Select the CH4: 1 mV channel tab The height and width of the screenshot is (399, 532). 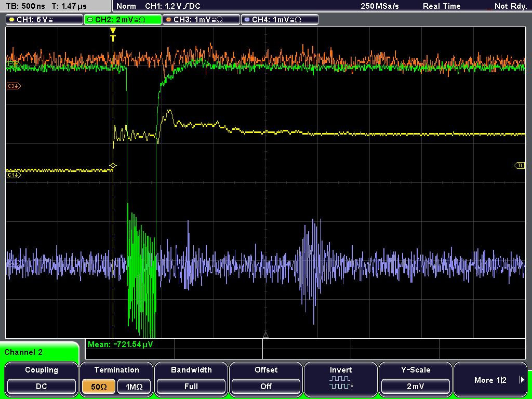[280, 20]
